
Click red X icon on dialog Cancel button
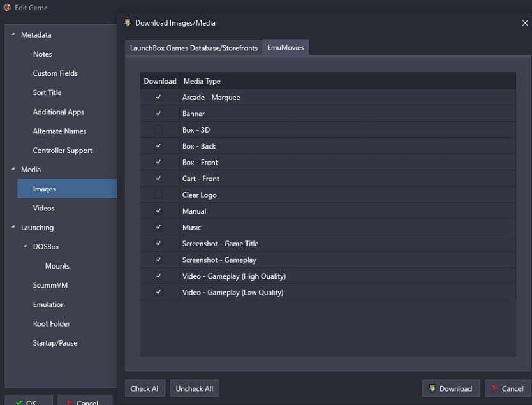494,388
